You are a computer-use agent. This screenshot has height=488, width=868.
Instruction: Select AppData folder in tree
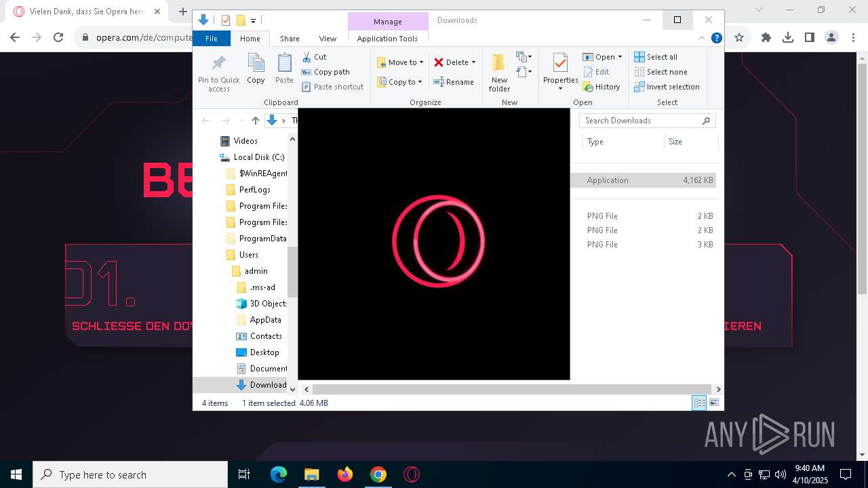(x=259, y=320)
